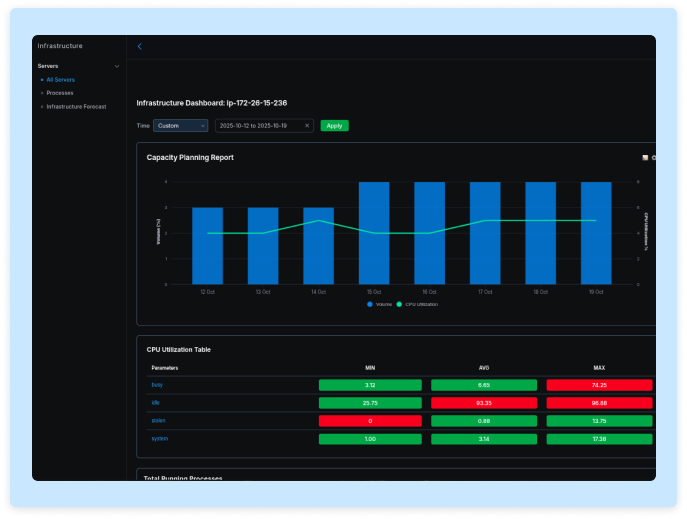This screenshot has height=519, width=687.
Task: Click the date range input field
Action: (x=258, y=126)
